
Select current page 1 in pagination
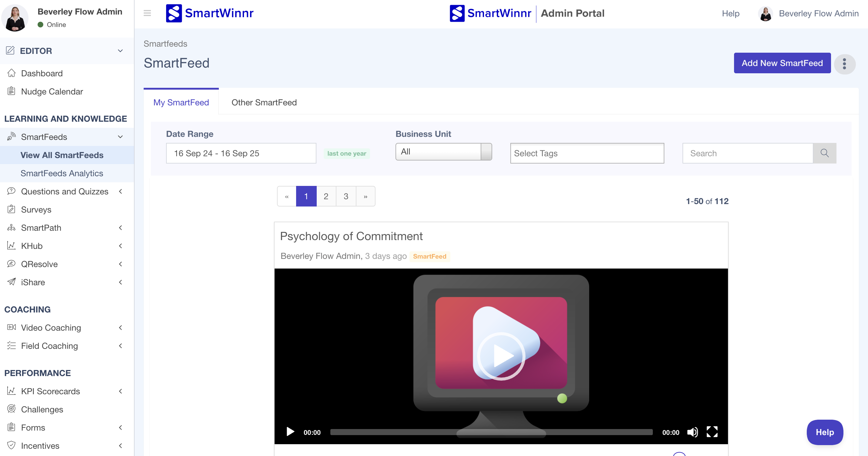[x=306, y=196]
